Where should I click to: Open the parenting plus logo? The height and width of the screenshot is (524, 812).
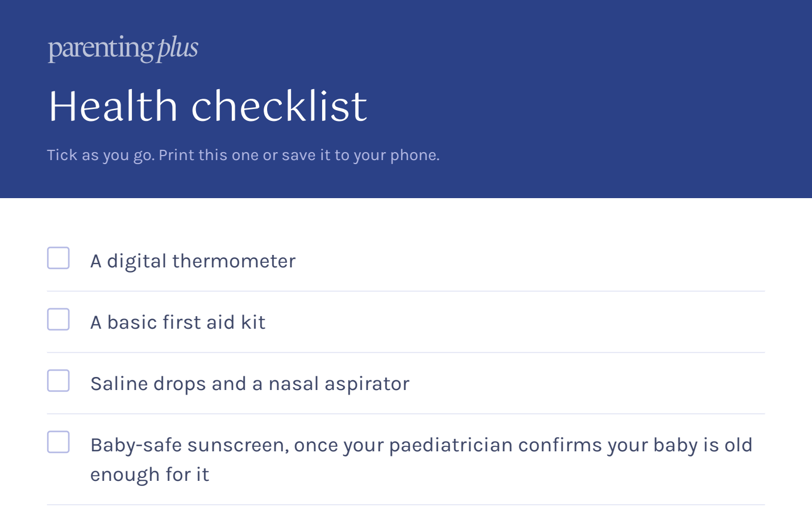123,49
